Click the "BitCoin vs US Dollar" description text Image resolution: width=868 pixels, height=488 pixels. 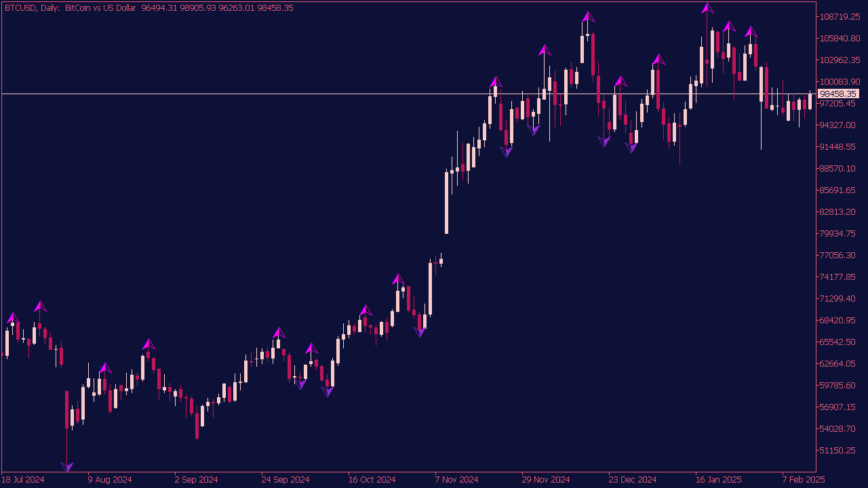[x=100, y=7]
